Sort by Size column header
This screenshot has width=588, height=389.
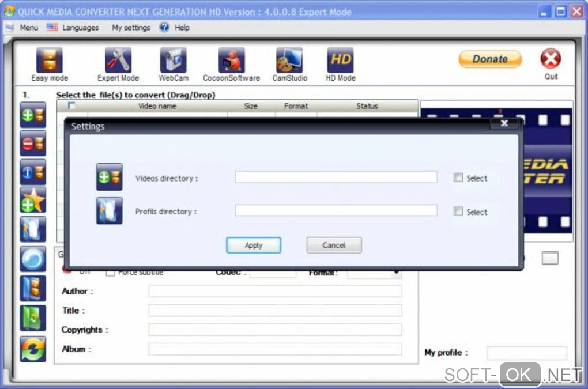click(x=251, y=106)
